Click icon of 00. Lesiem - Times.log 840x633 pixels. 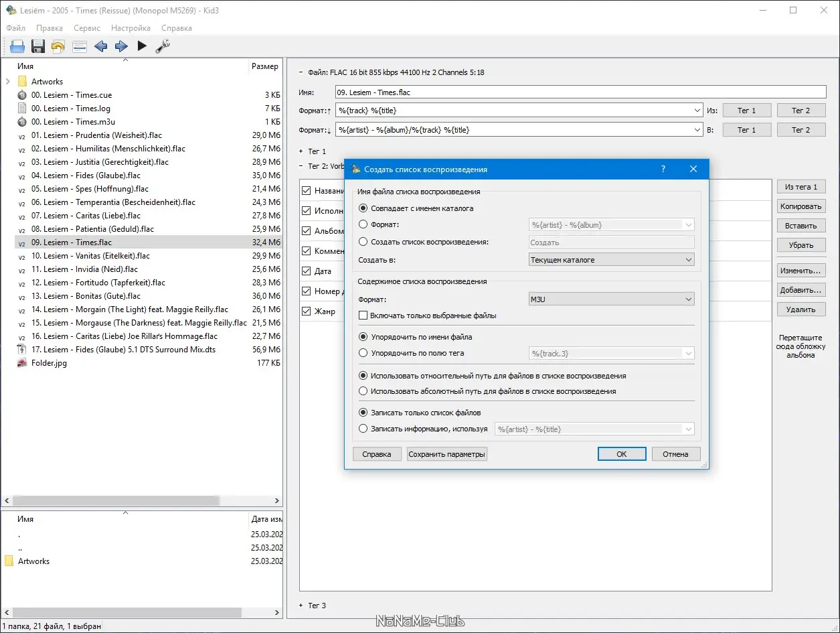pyautogui.click(x=22, y=109)
